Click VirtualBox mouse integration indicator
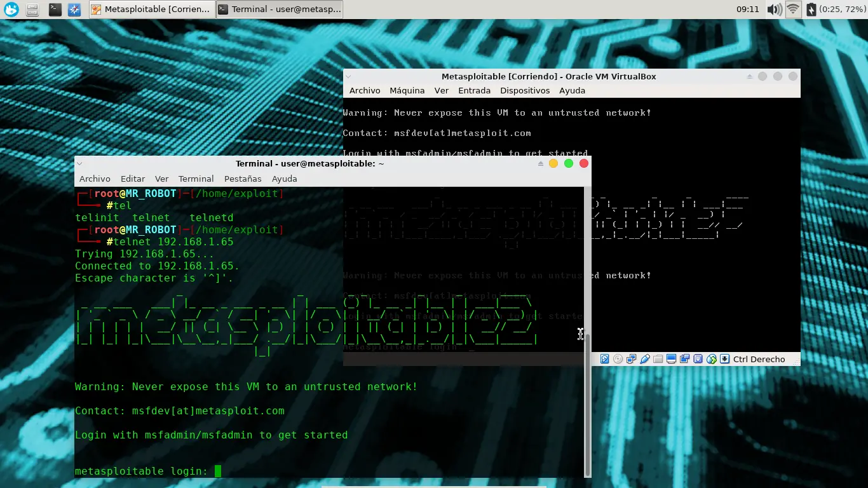 pyautogui.click(x=711, y=359)
